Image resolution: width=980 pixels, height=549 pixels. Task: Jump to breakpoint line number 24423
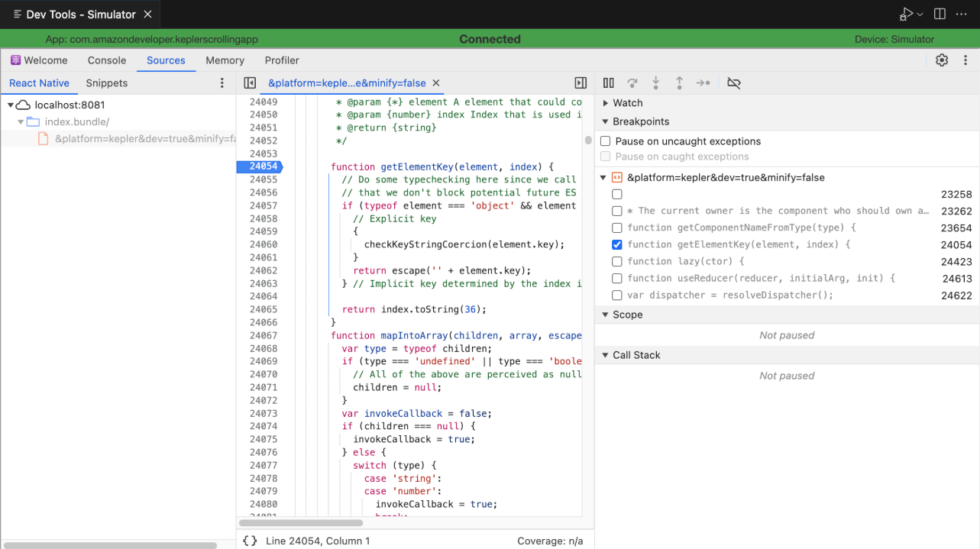tap(956, 261)
